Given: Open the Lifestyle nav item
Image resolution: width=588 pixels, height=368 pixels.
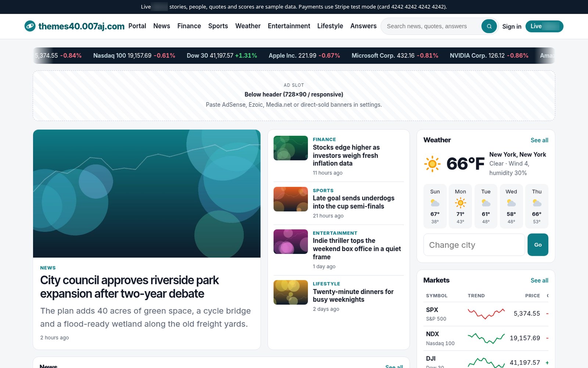Looking at the screenshot, I should click(330, 26).
